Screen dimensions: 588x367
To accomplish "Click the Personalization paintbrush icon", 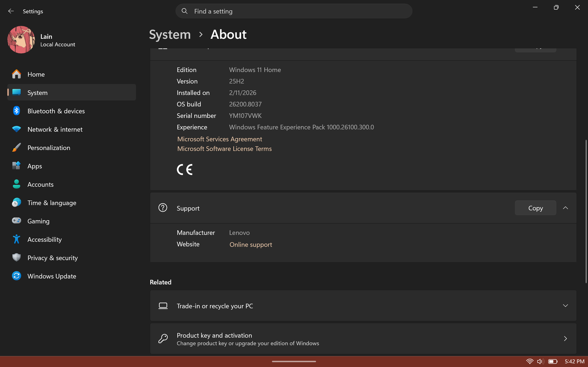I will click(x=17, y=147).
